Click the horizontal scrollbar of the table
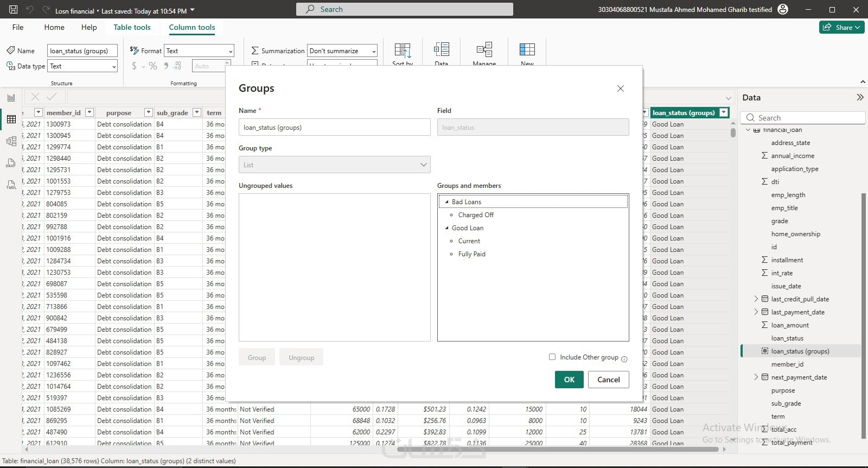Image resolution: width=868 pixels, height=468 pixels. point(559,449)
